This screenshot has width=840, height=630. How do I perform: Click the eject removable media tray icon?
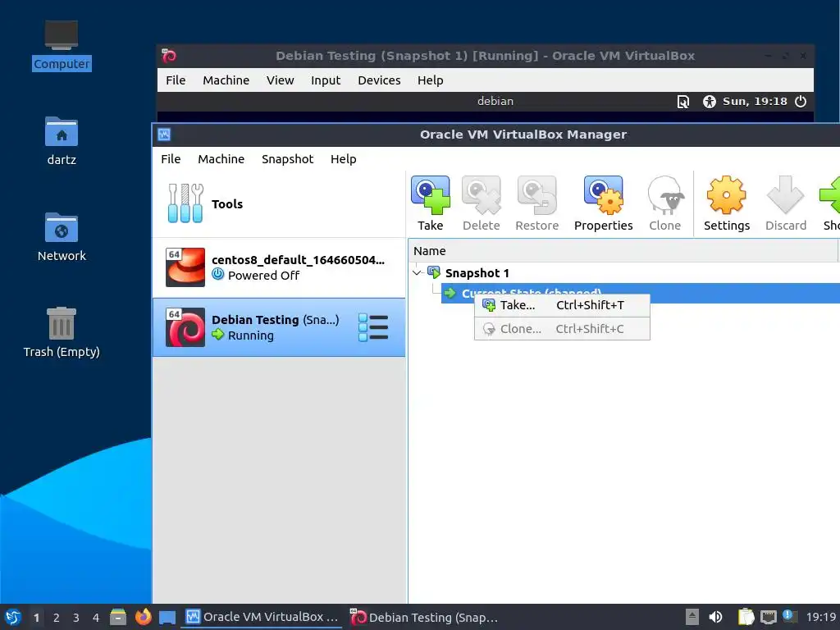[692, 617]
